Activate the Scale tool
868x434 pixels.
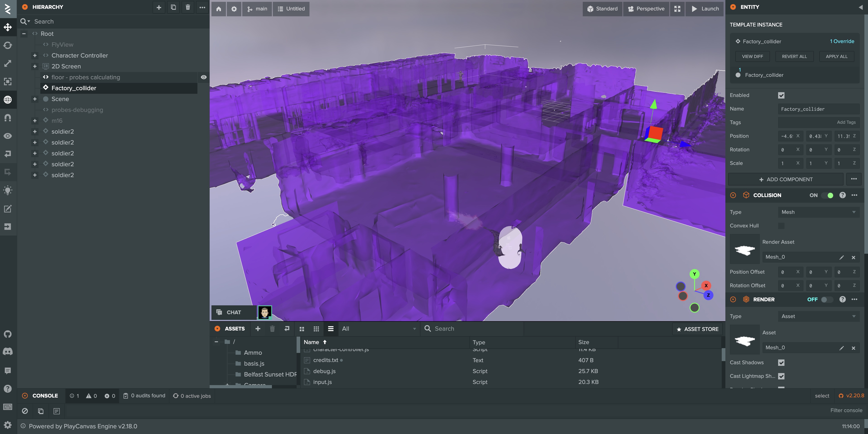pos(8,63)
